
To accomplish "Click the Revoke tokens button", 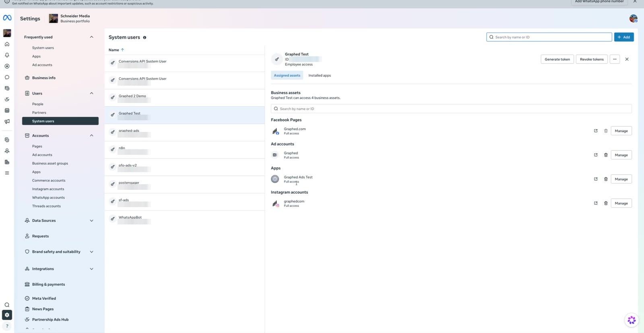I will point(592,60).
